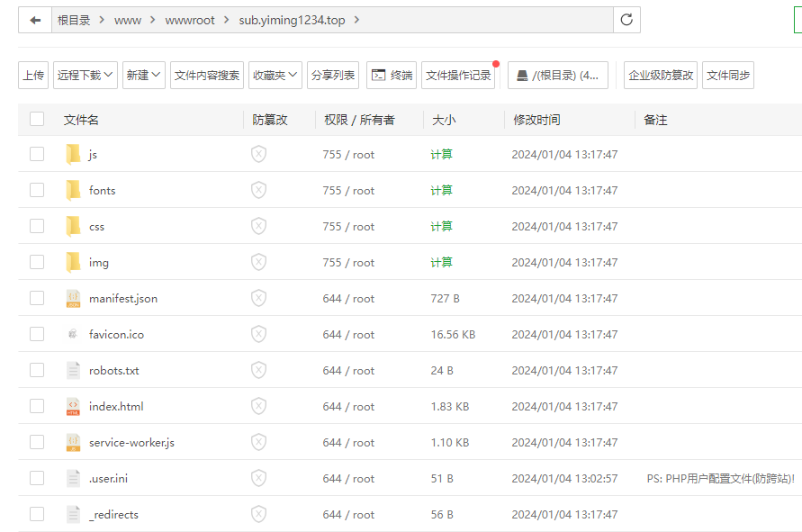Expand the 收藏夹 favorites dropdown
Image resolution: width=802 pixels, height=532 pixels.
point(275,76)
